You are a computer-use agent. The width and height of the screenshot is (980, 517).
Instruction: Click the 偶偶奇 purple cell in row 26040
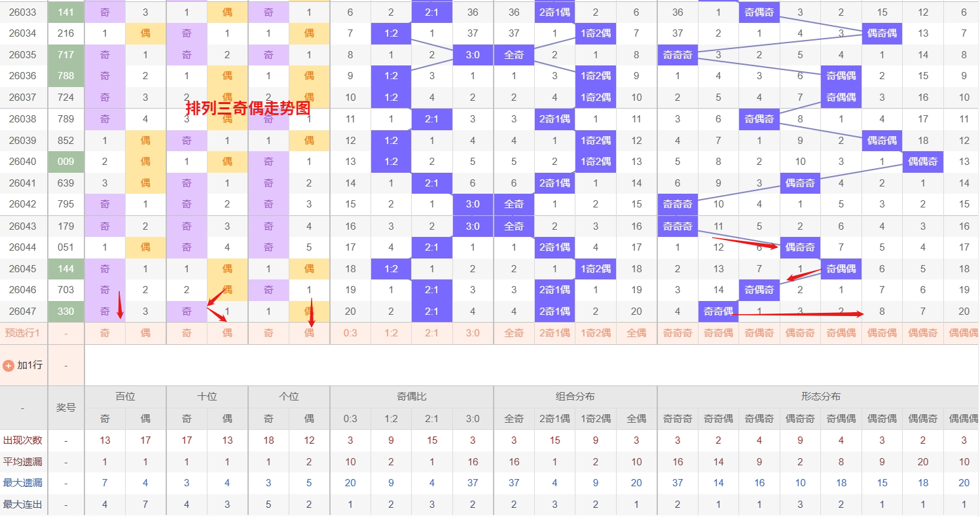click(923, 162)
